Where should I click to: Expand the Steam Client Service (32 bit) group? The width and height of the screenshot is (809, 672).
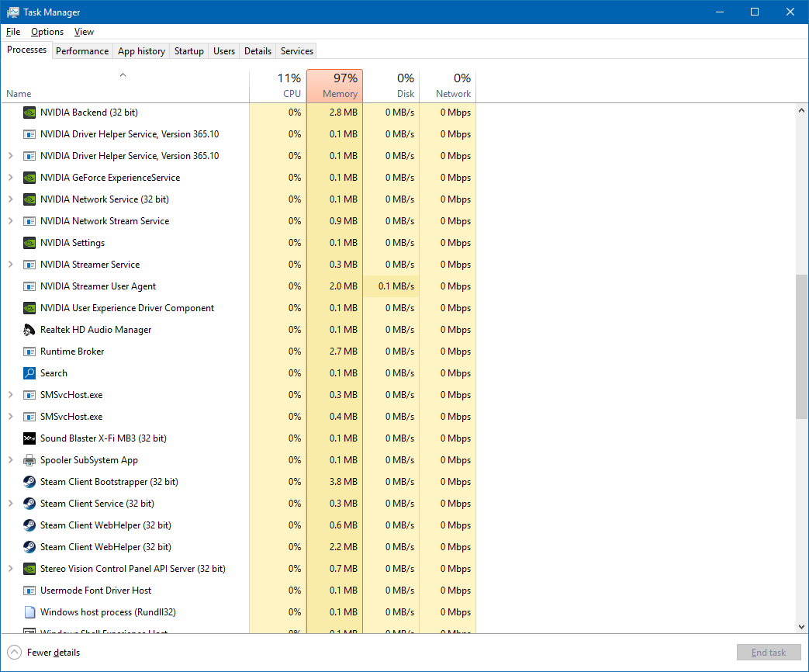tap(10, 504)
